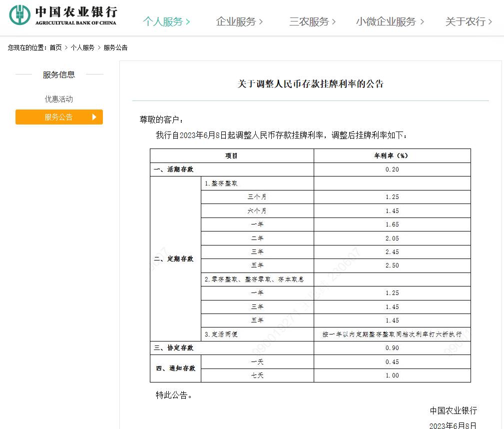Viewport: 504px width, 429px height.
Task: Select the orange 服务公告 sidebar button
Action: (59, 117)
